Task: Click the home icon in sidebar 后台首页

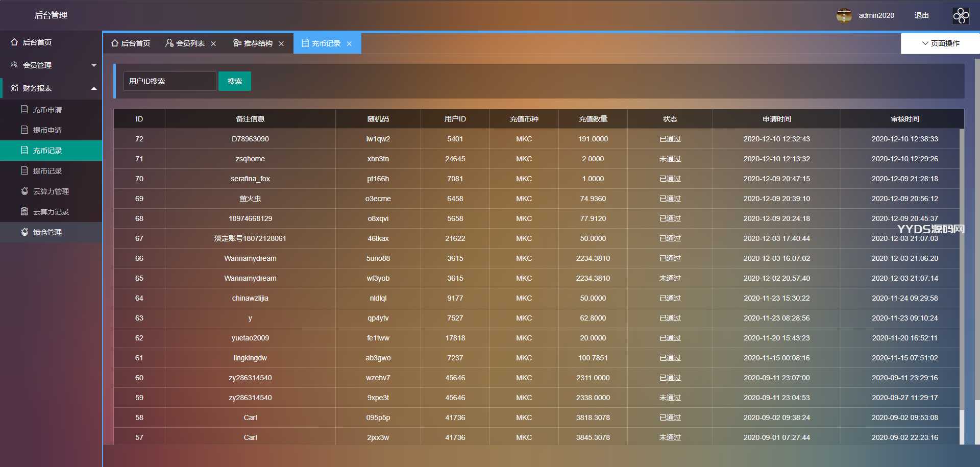Action: (14, 42)
